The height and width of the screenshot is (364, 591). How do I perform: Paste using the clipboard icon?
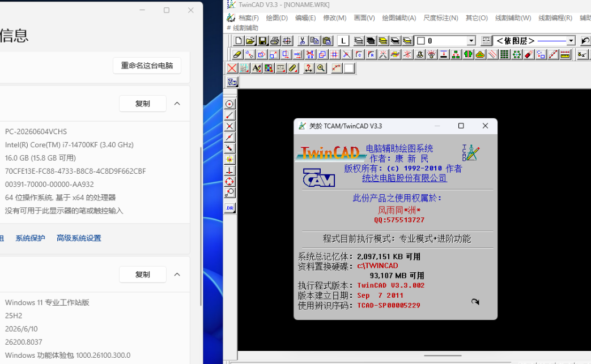pos(327,41)
